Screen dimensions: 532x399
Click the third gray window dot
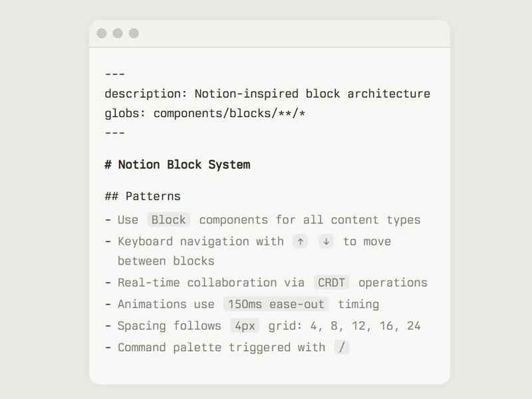[134, 33]
